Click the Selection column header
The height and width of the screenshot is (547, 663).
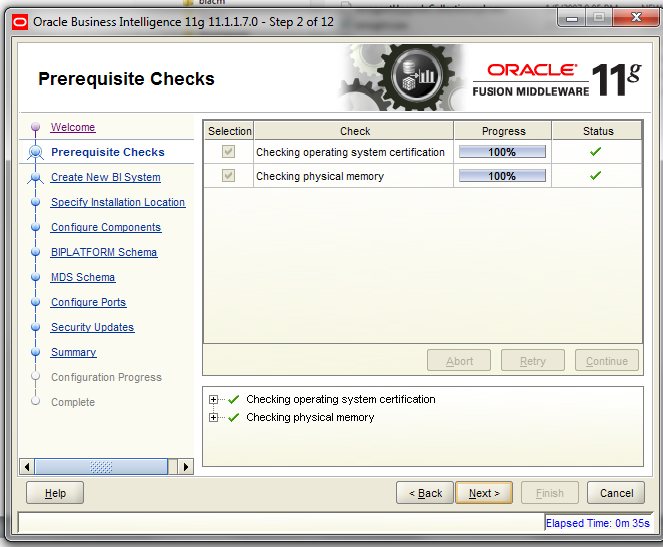(229, 131)
